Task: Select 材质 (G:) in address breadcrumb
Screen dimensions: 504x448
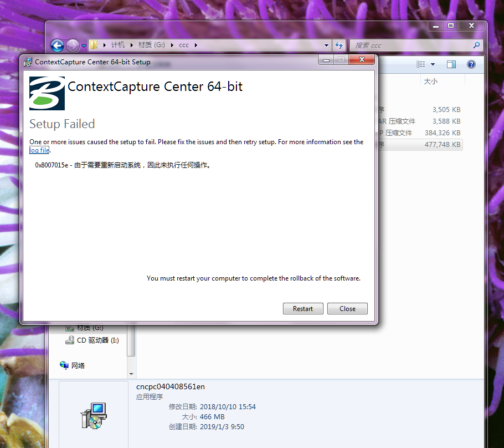Action: [151, 45]
